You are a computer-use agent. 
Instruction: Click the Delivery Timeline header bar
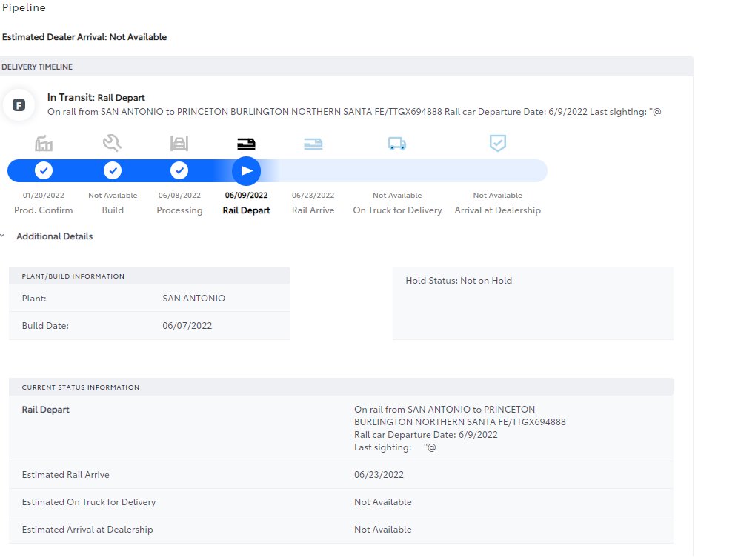coord(347,67)
